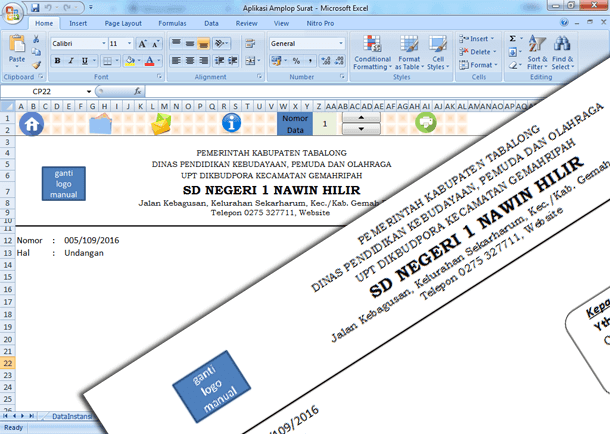
Task: Open the Review tab
Action: pyautogui.click(x=246, y=23)
